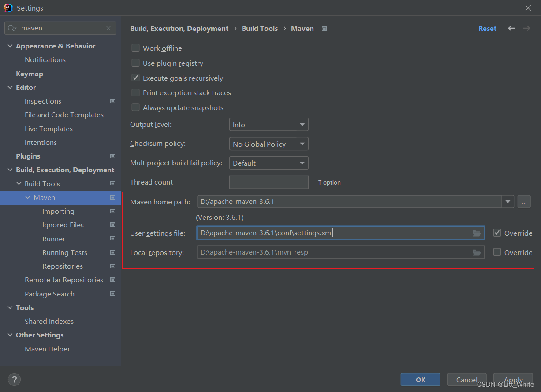Viewport: 541px width, 392px height.
Task: Open Keymap settings page
Action: [30, 74]
